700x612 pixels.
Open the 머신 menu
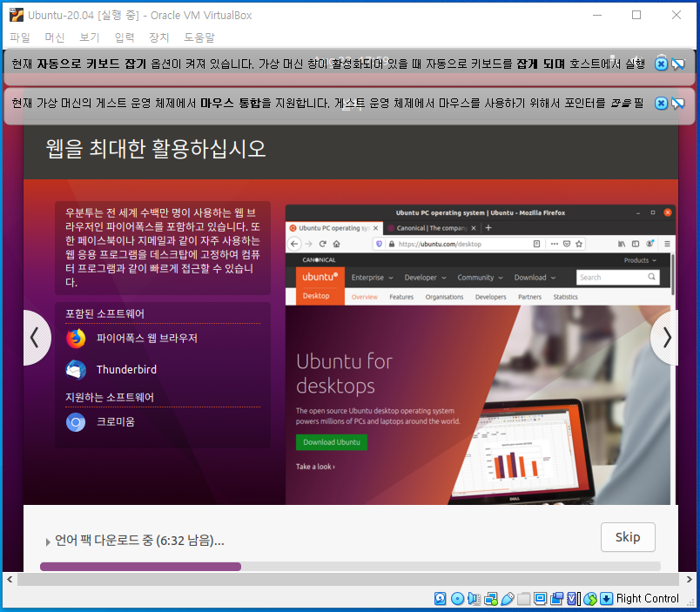tap(54, 37)
